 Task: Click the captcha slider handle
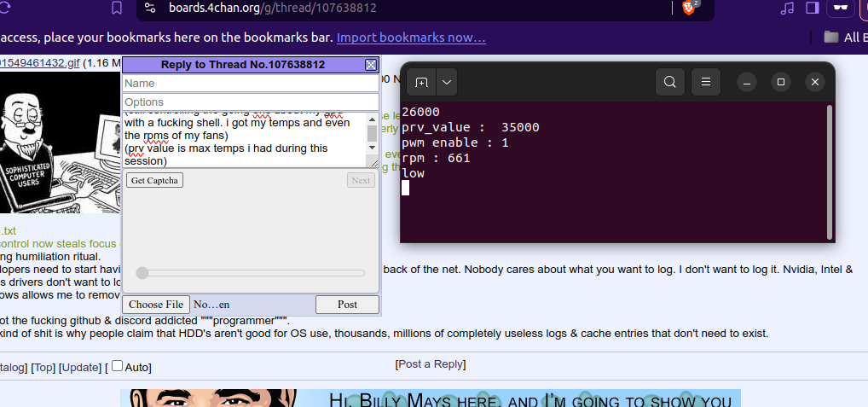[142, 273]
